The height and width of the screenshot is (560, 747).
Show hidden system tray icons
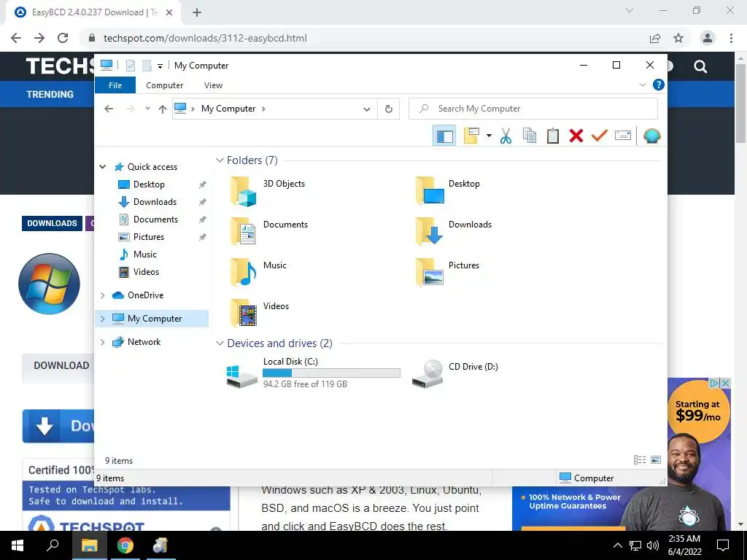[617, 545]
